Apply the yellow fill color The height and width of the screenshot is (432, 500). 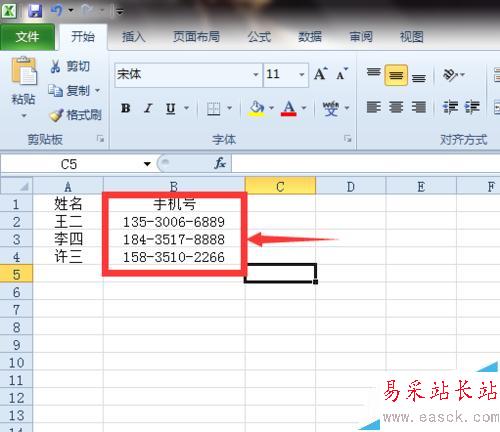256,108
